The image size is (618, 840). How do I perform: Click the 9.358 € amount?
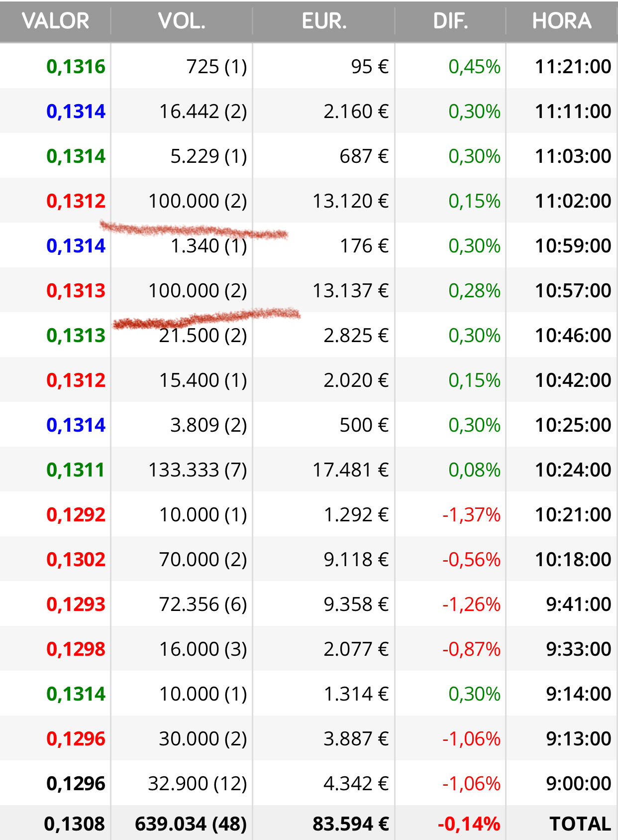pos(356,604)
